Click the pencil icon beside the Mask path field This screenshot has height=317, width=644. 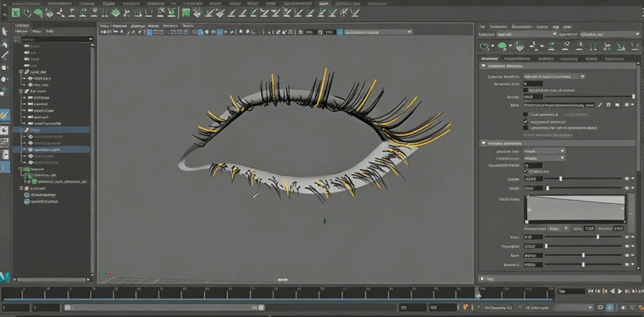[x=598, y=105]
